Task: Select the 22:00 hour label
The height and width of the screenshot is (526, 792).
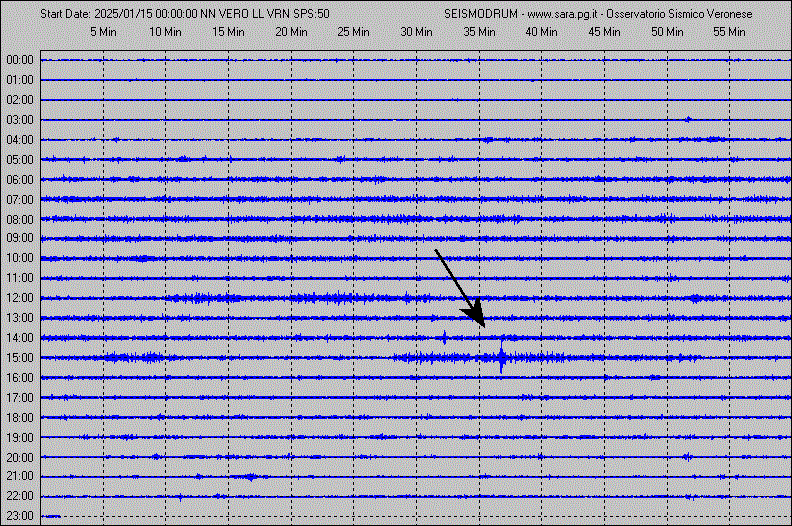Action: [x=20, y=496]
